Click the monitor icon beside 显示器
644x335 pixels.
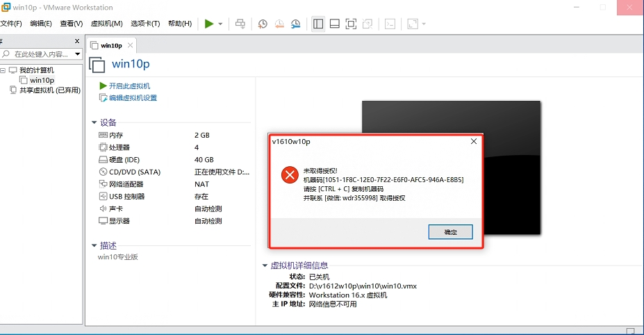103,221
